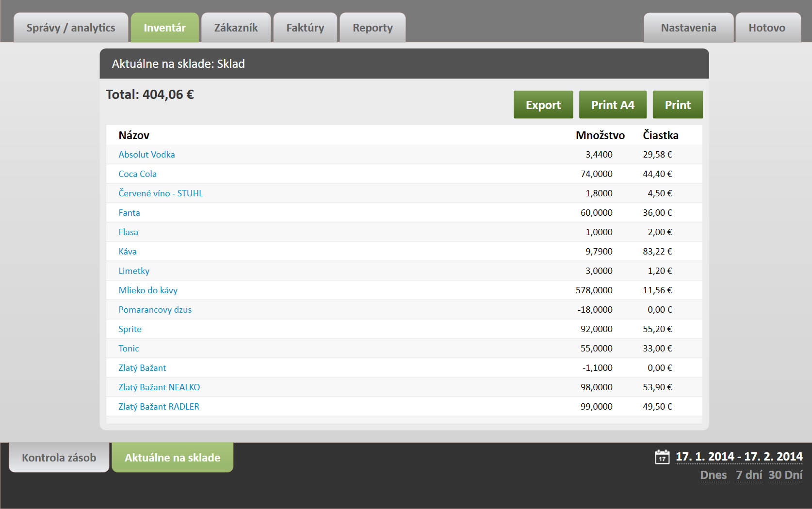The image size is (812, 509).
Task: Open the Fanta item
Action: [x=129, y=213]
